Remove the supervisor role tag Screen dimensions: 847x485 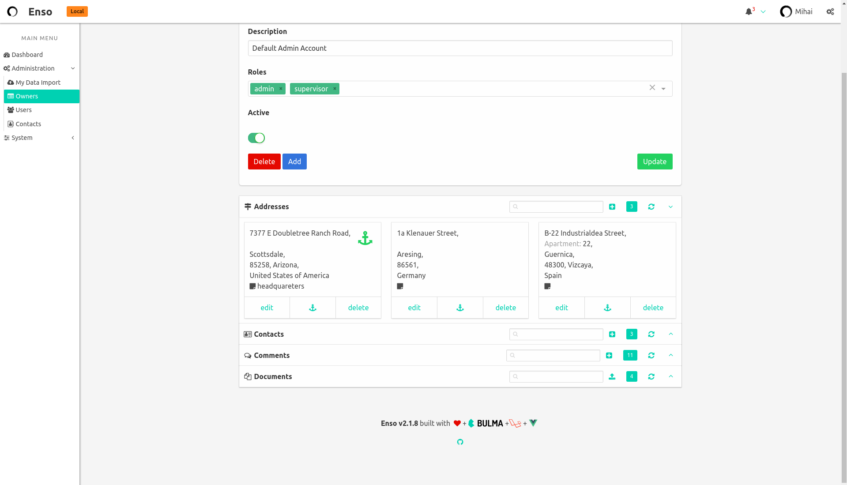pyautogui.click(x=334, y=89)
